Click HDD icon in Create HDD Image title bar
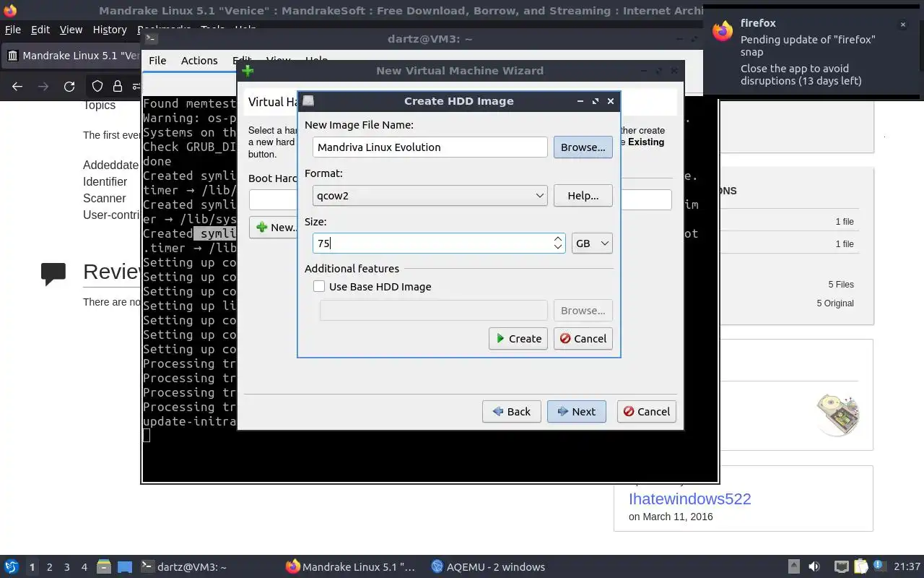The height and width of the screenshot is (578, 924). 308,101
